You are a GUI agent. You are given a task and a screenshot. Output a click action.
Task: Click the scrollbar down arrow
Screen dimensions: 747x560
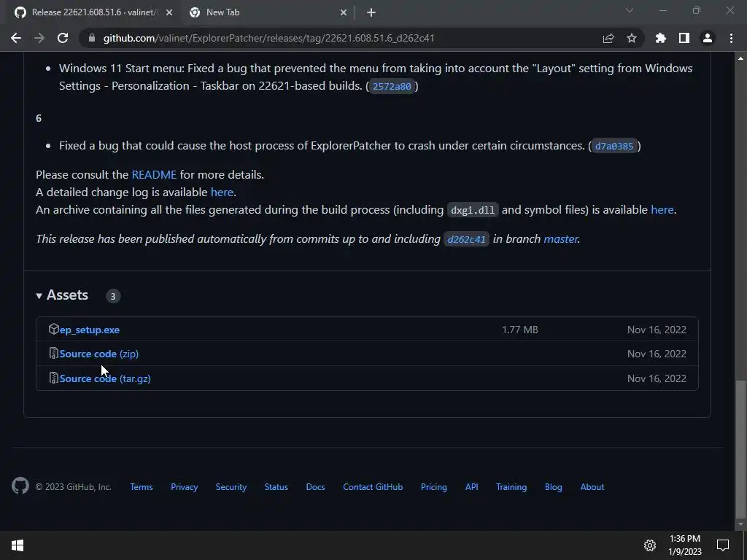740,524
